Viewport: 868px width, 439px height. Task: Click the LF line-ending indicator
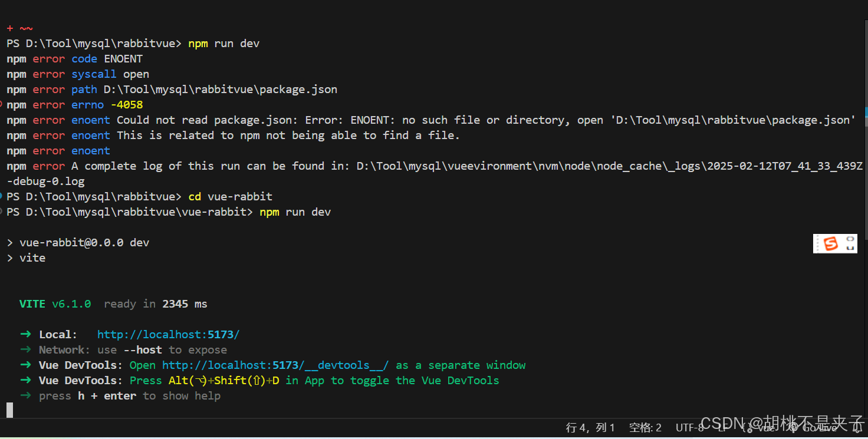[x=722, y=429]
